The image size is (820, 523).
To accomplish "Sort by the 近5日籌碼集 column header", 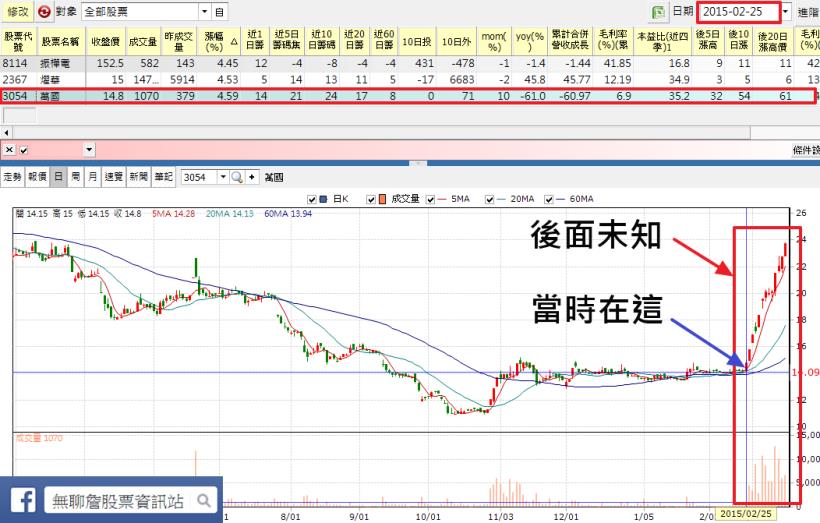I will coord(287,41).
